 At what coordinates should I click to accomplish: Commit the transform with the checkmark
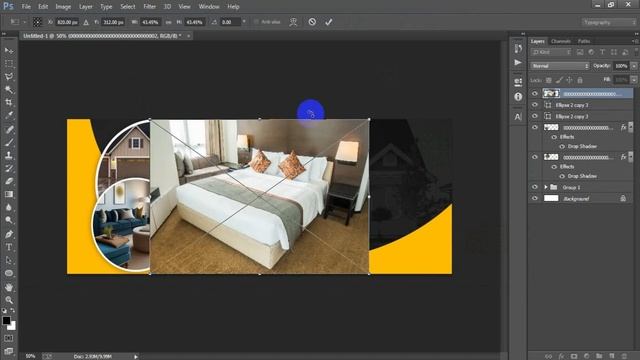(329, 22)
